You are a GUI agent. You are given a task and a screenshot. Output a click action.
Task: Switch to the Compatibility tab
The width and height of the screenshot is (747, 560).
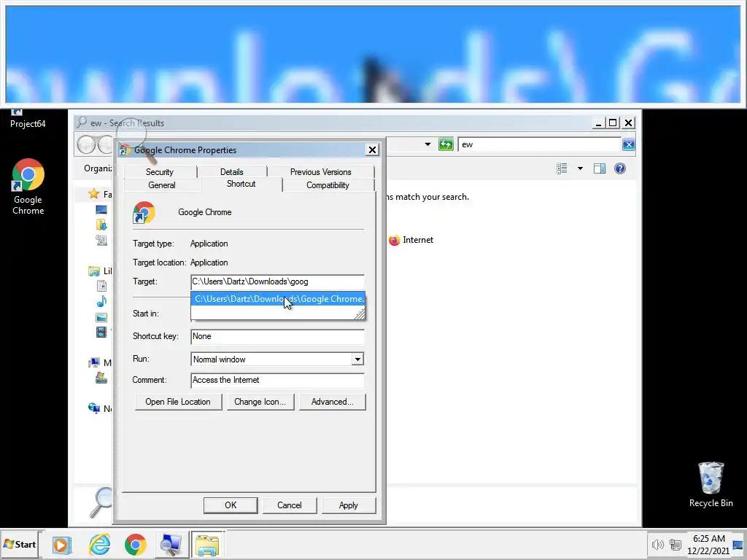pos(328,185)
